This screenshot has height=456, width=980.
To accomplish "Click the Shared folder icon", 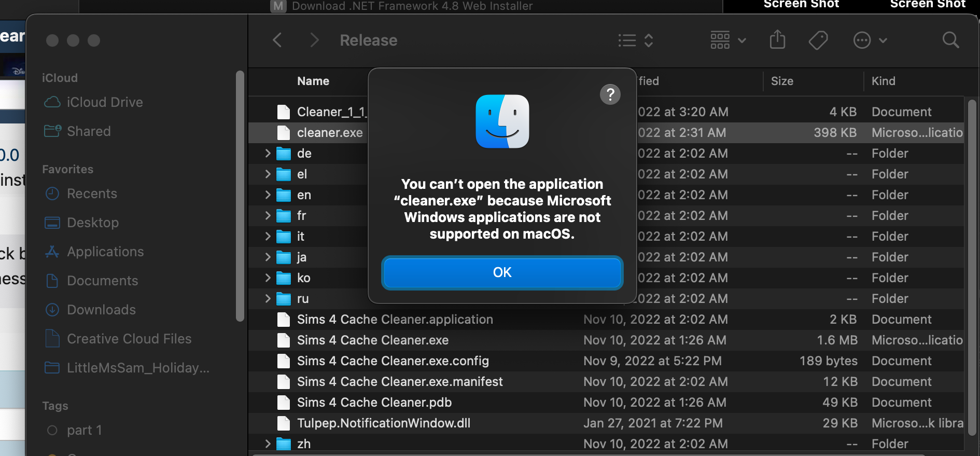I will (x=52, y=131).
